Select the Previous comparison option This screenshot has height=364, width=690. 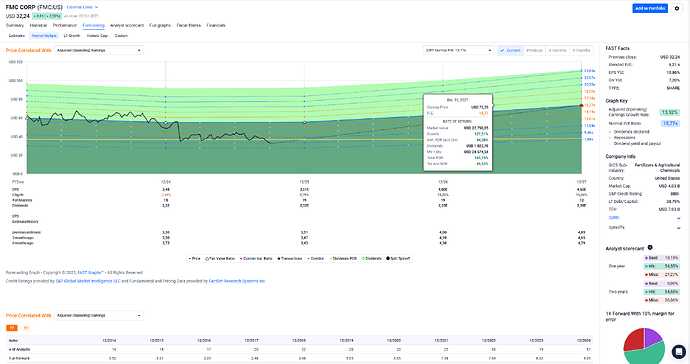(x=534, y=50)
